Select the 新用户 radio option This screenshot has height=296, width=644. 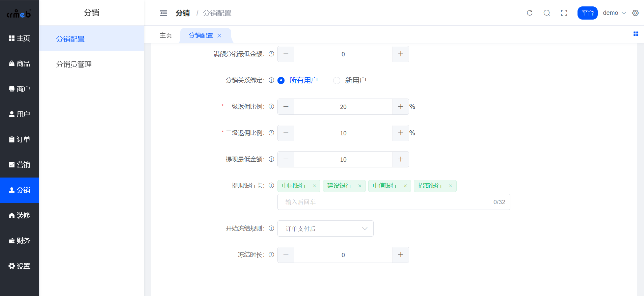pos(337,80)
